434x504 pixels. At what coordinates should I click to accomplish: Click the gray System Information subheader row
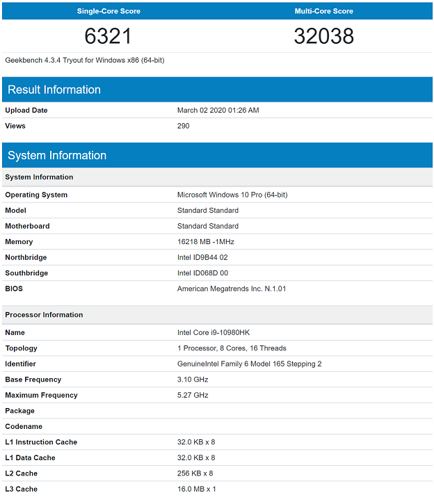(217, 177)
